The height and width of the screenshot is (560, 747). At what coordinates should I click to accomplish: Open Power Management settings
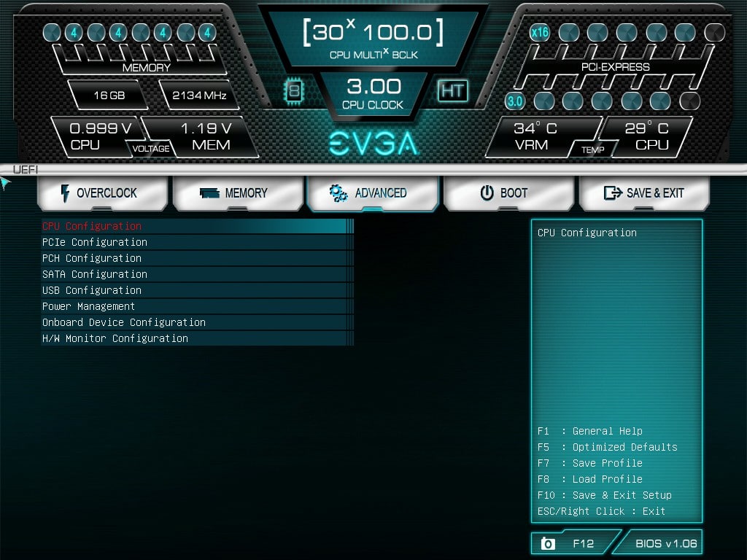click(88, 306)
